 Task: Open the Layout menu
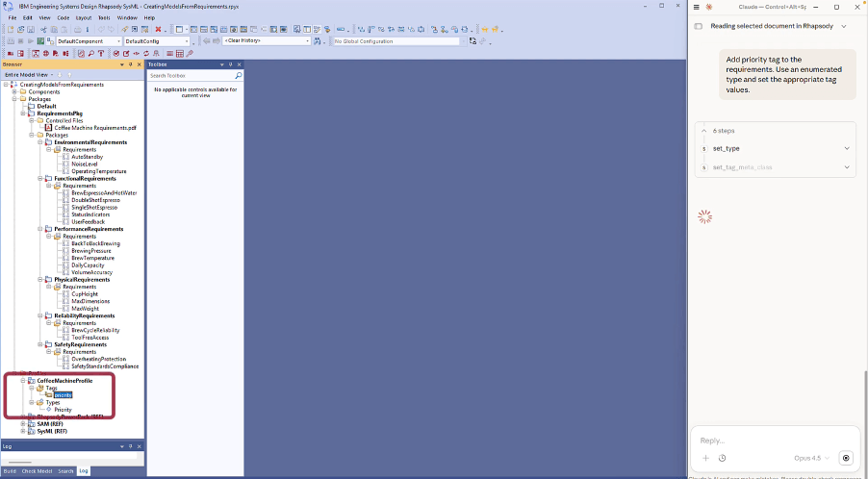pyautogui.click(x=84, y=17)
